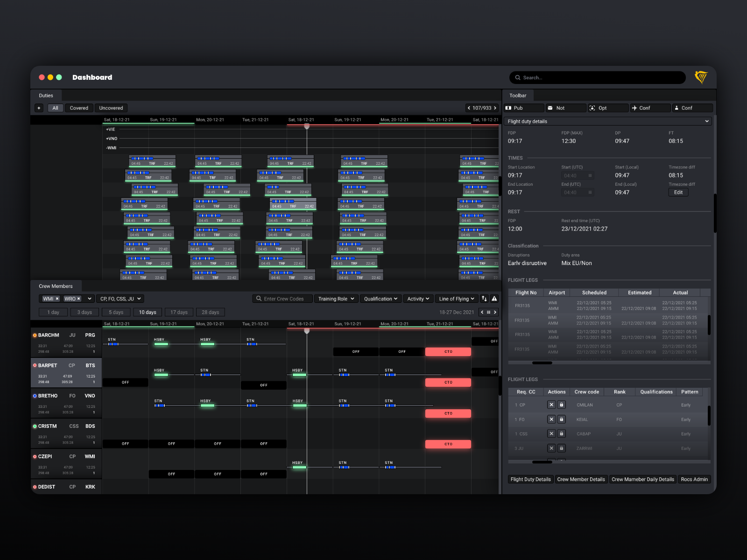Select the Duties tab
Screen dimensions: 747x560
46,95
